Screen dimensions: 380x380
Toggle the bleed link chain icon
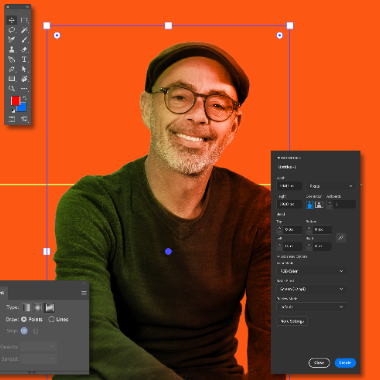[341, 238]
